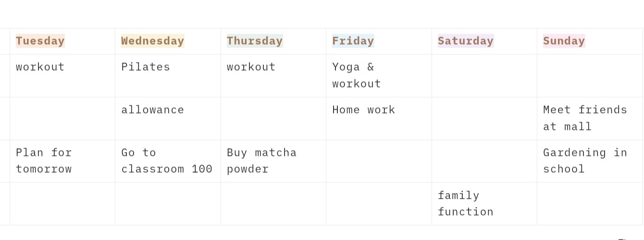The image size is (644, 240).
Task: Click the Go to classroom 100 cell
Action: click(x=167, y=161)
